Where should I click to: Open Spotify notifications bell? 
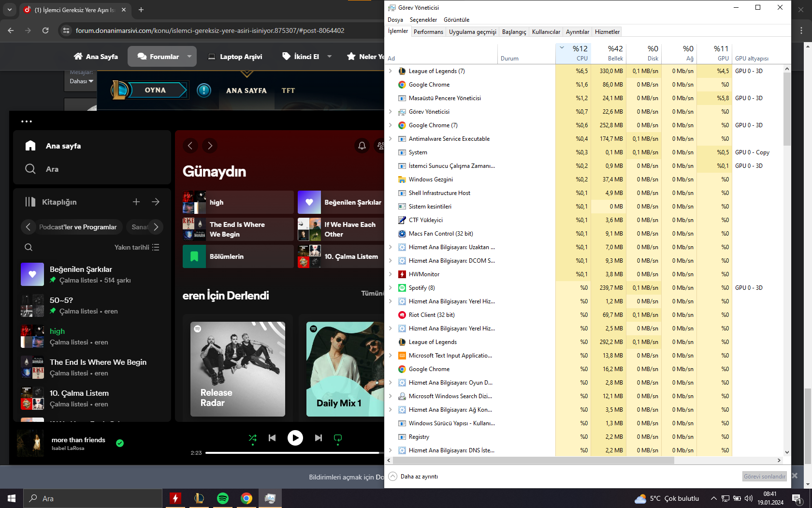point(362,146)
